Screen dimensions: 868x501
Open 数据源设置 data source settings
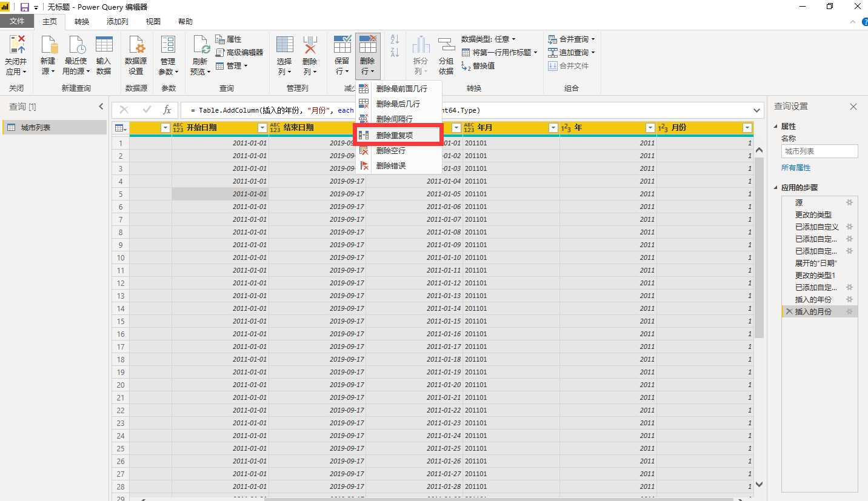136,55
